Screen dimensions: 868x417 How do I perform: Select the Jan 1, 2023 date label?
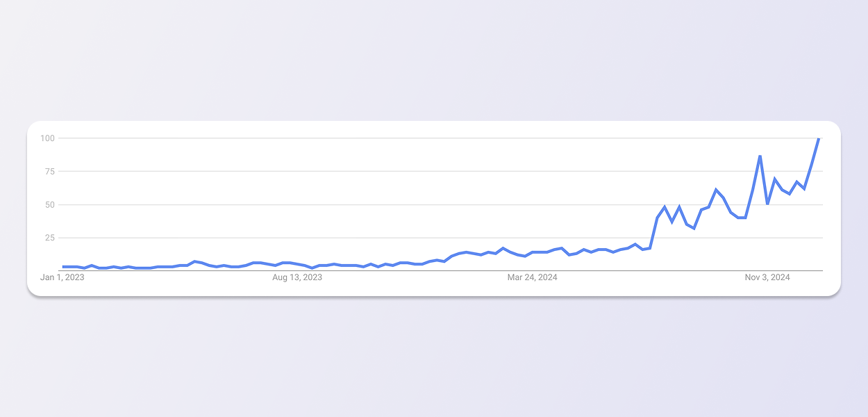tap(62, 278)
